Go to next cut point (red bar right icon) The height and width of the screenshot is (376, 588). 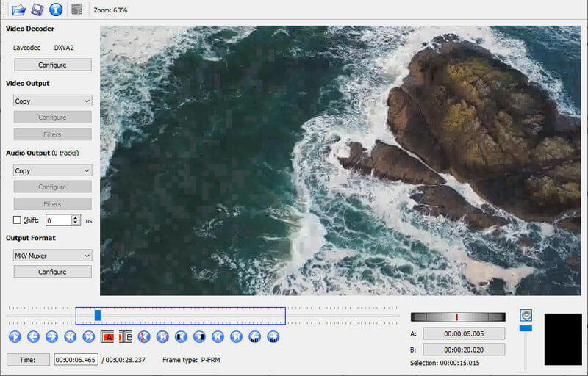(162, 336)
